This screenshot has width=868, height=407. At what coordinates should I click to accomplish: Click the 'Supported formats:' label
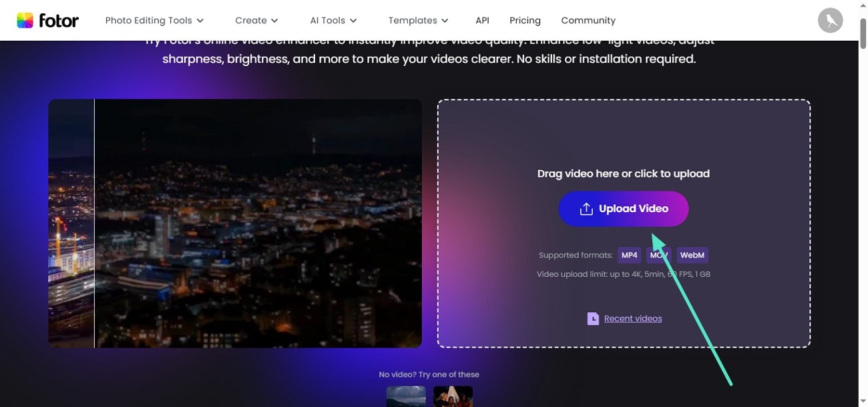click(x=576, y=256)
